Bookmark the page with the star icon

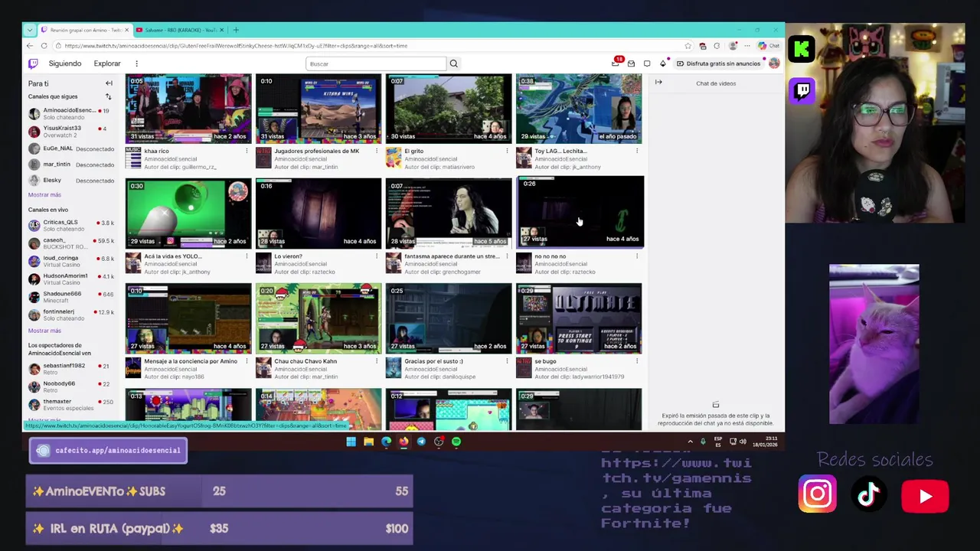(688, 45)
